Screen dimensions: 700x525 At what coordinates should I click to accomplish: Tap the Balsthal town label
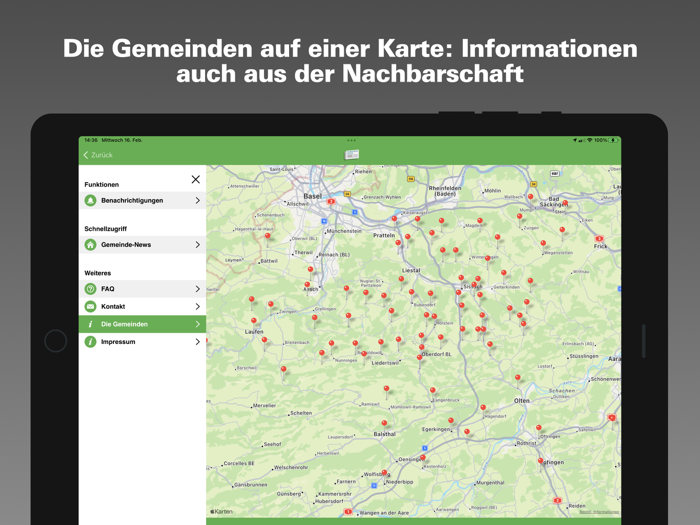[x=384, y=434]
